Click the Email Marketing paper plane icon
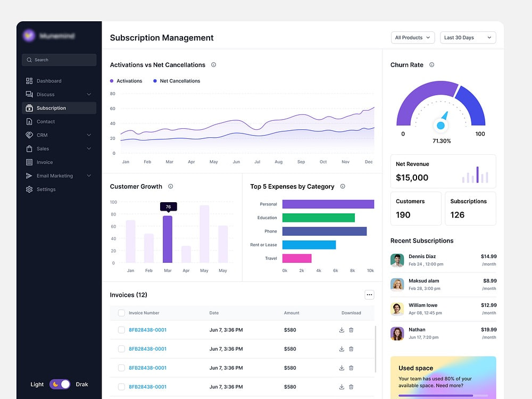Viewport: 532px width, 399px height. coord(29,176)
